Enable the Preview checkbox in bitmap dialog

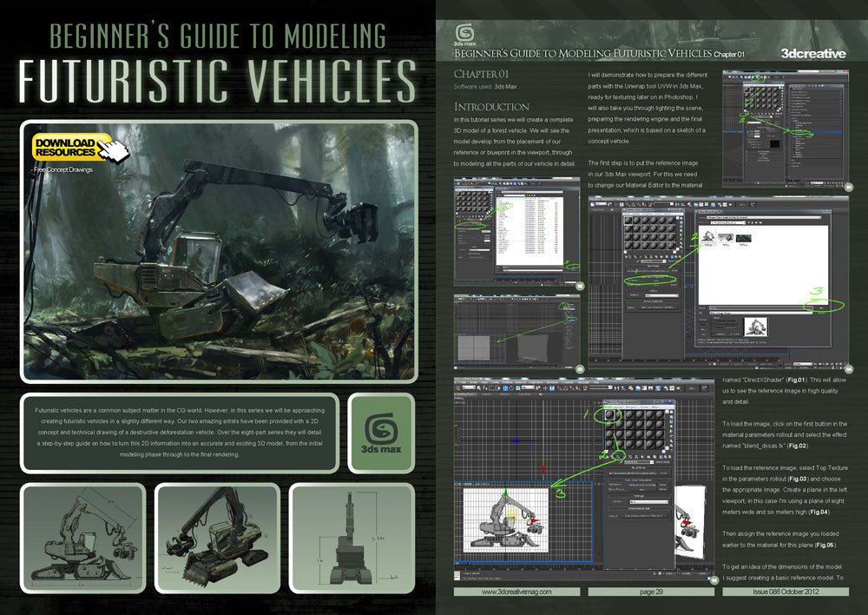click(733, 334)
